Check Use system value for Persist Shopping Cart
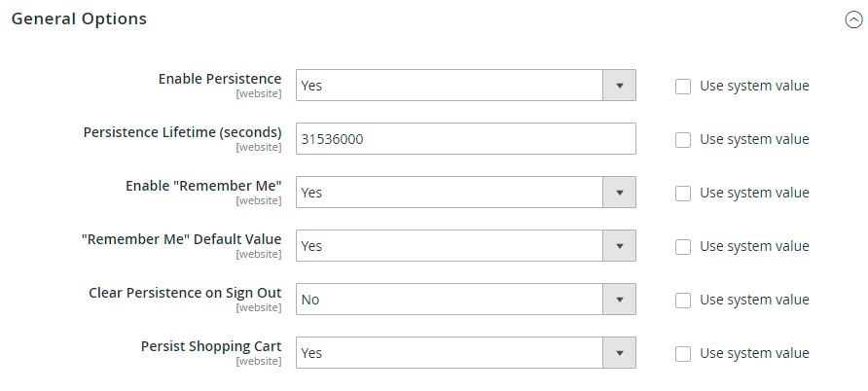The height and width of the screenshot is (391, 868). [x=683, y=353]
